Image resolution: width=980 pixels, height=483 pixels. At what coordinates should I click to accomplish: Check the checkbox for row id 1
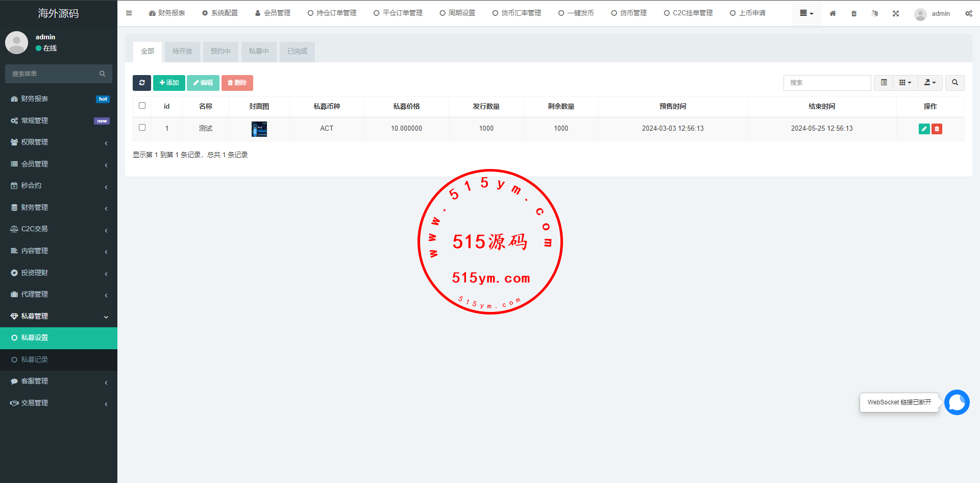[x=142, y=128]
